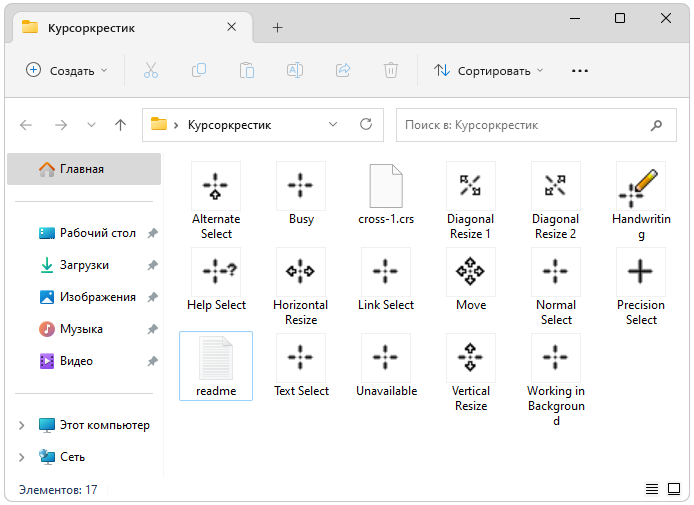Expand the address bar history chevron

(333, 125)
